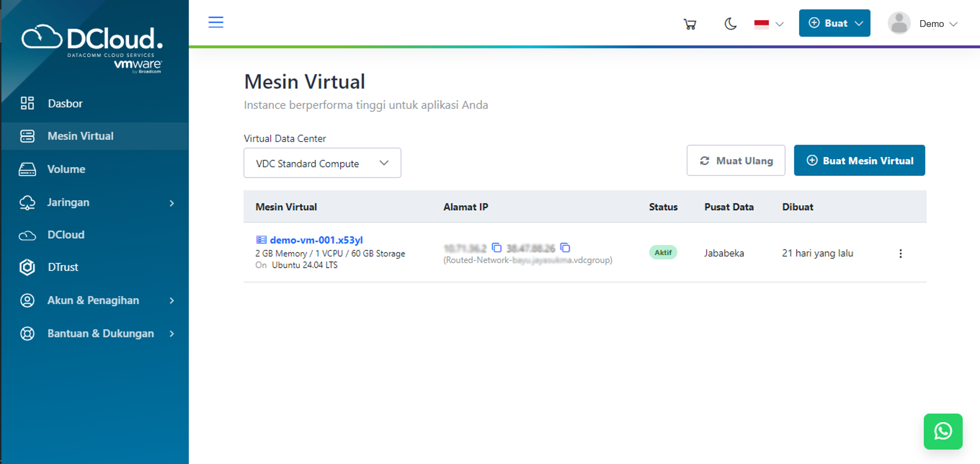
Task: Click the hamburger menu icon
Action: (x=216, y=22)
